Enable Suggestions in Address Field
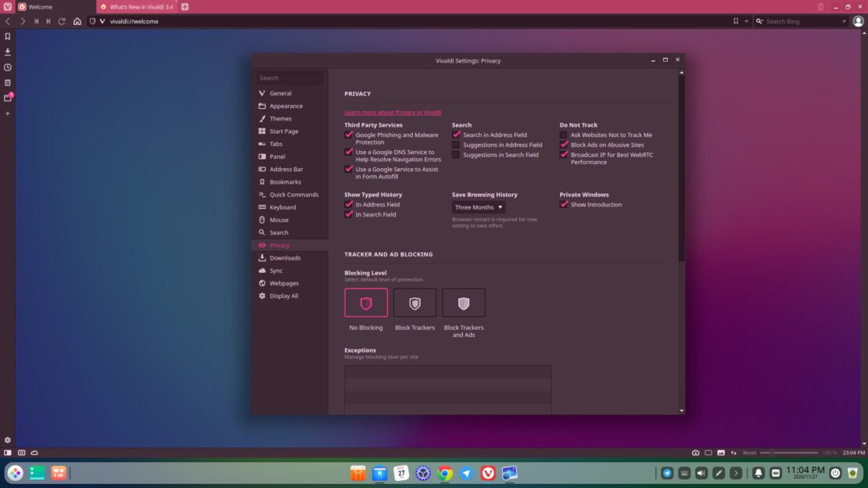 click(455, 145)
